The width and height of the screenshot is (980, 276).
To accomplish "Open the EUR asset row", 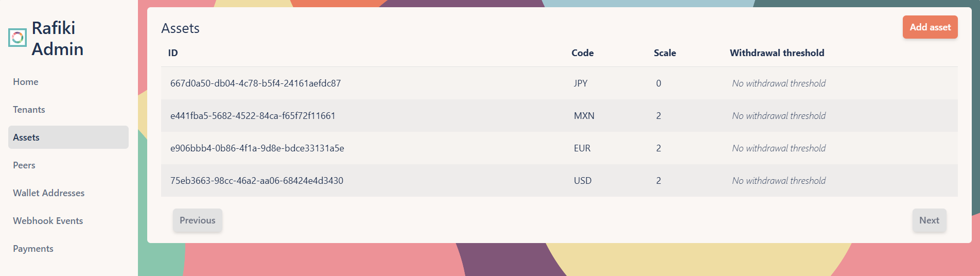I will click(582, 148).
